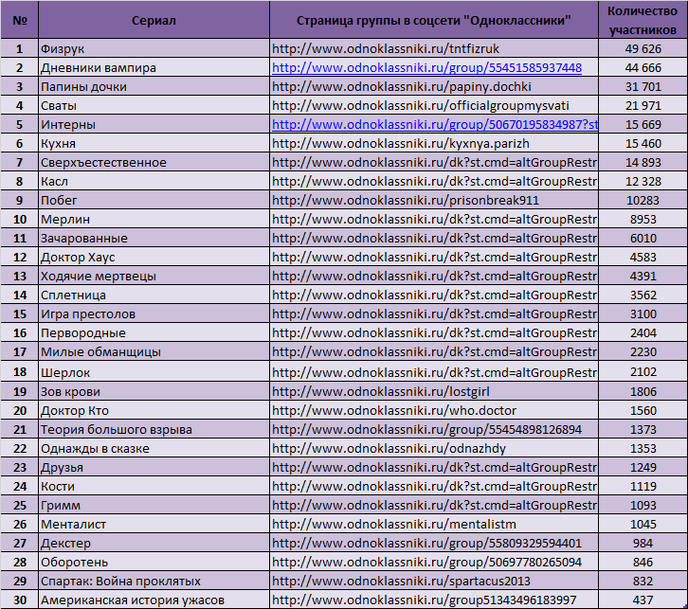Select the Побег cell
Image resolution: width=688 pixels, height=609 pixels.
[154, 200]
